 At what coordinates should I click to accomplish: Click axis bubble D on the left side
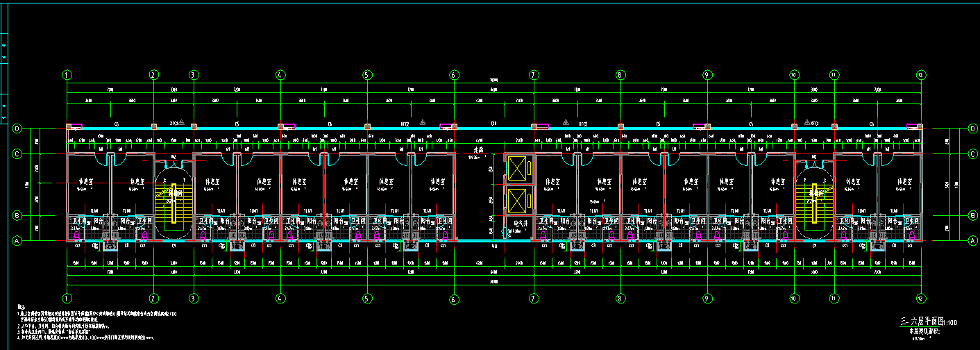coord(17,128)
